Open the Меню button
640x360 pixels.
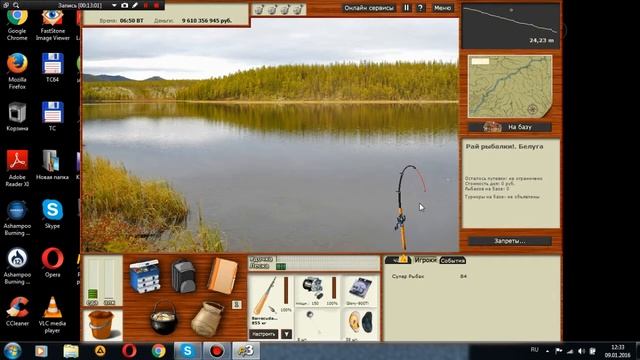442,8
